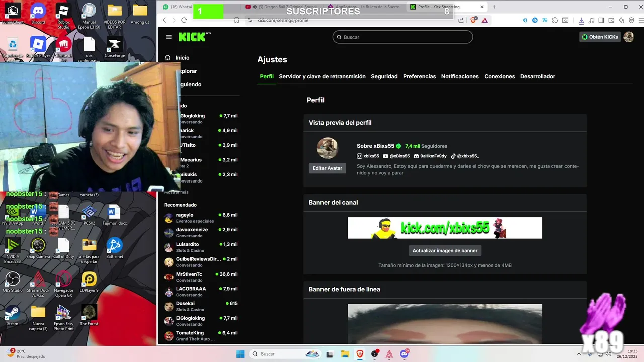Click Editar Avatar button
The image size is (644, 362).
328,168
